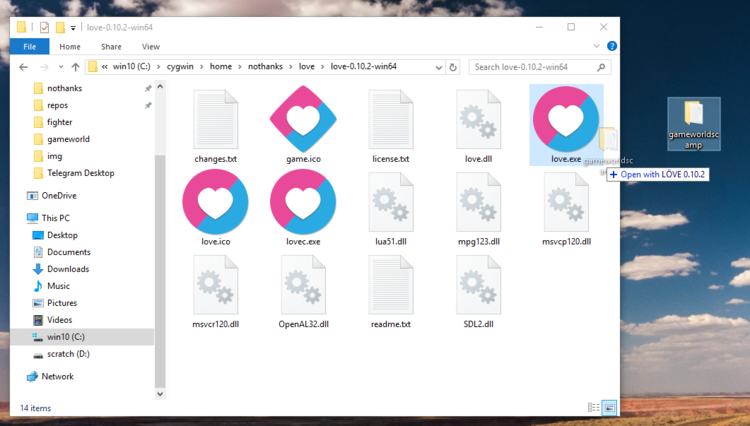This screenshot has height=426, width=750.
Task: Select the game.ico heart icon file
Action: tap(303, 119)
